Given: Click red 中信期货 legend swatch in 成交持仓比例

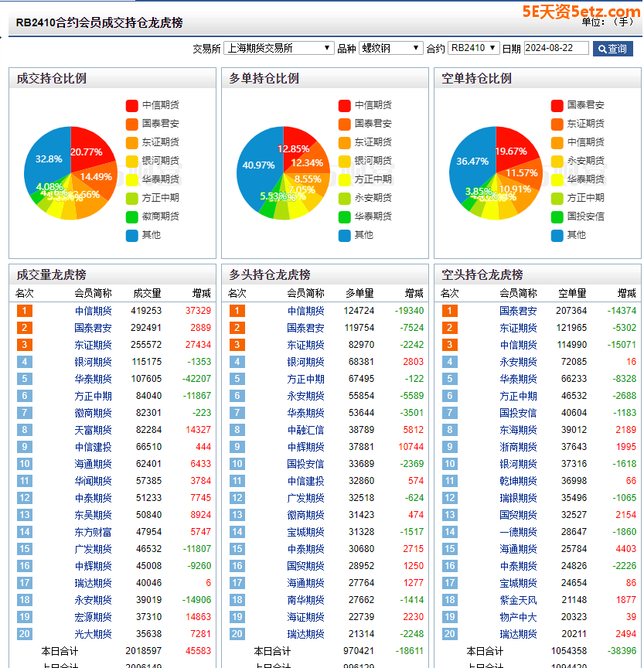Looking at the screenshot, I should pos(132,106).
